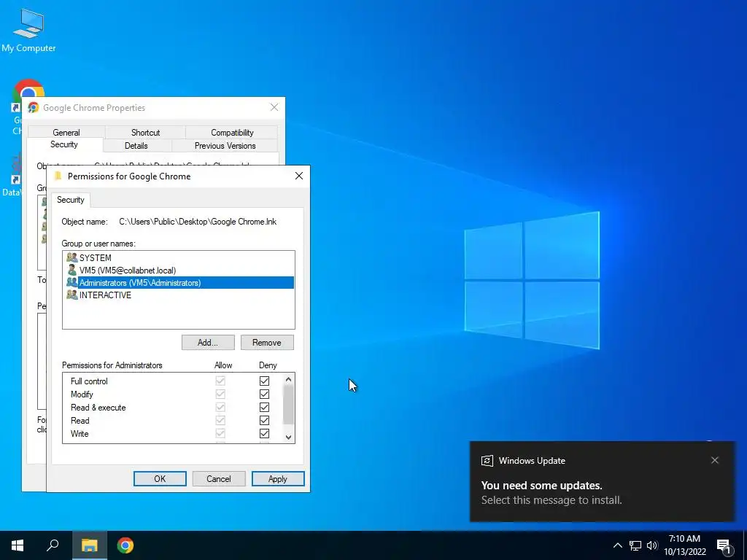
Task: Open Compatibility tab in Chrome Properties
Action: coord(232,133)
